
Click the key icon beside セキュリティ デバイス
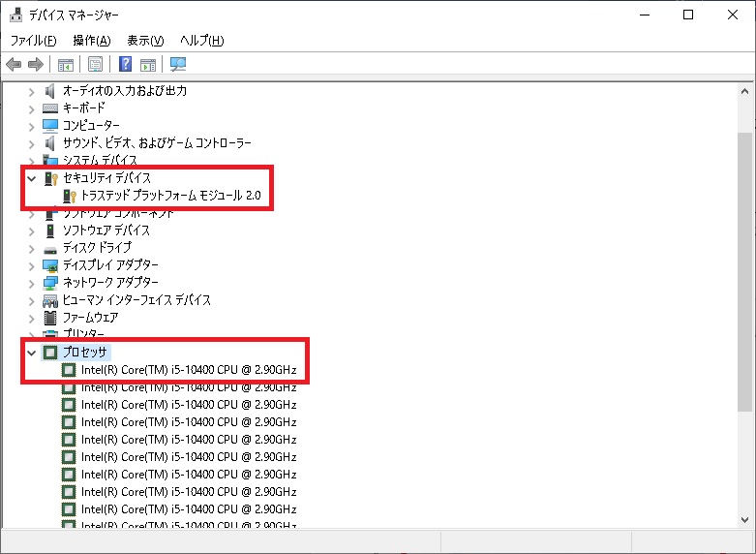click(x=50, y=178)
